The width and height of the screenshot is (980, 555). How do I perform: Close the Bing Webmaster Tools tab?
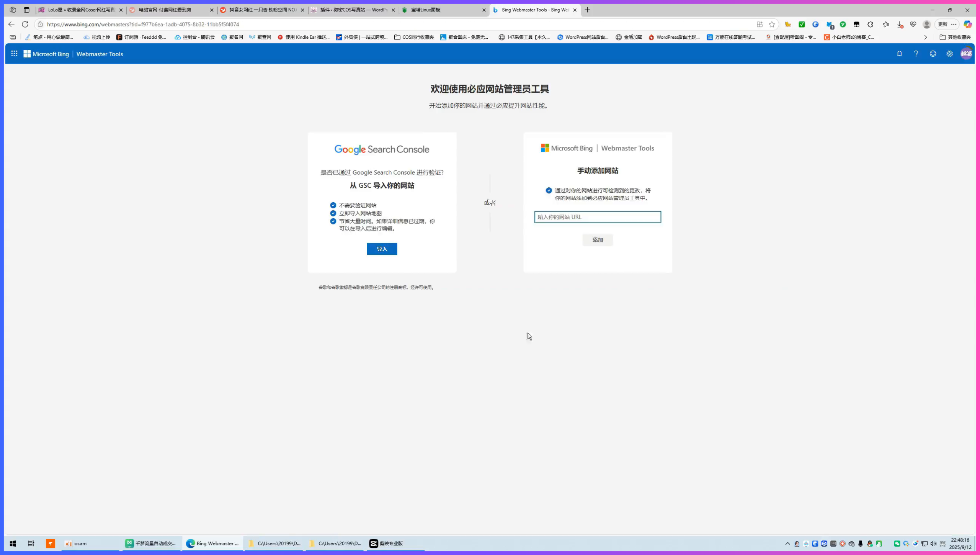(575, 10)
